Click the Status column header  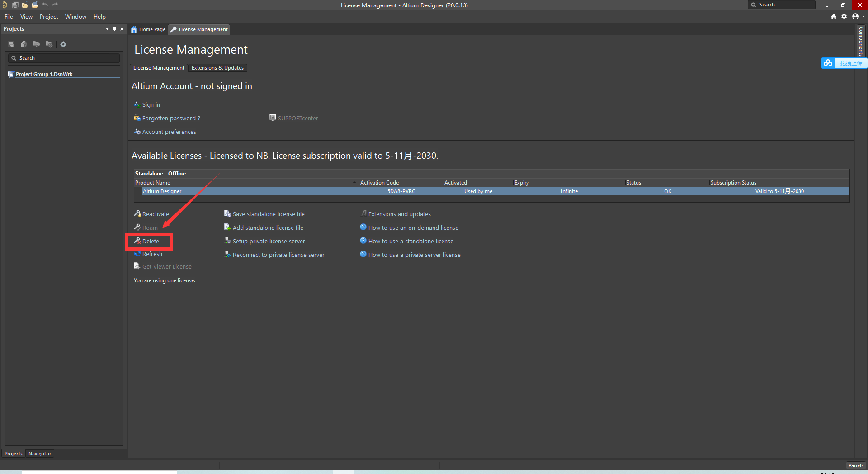click(667, 183)
